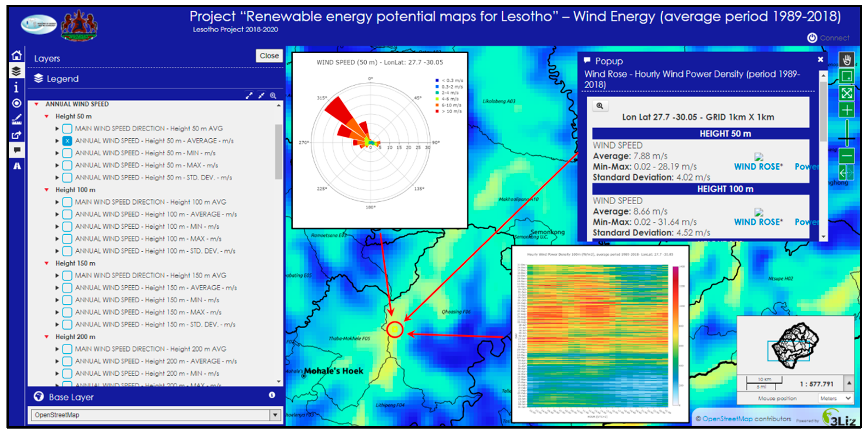Open the Popup speech bubble icon in the sidebar
The width and height of the screenshot is (868, 436).
tap(17, 150)
